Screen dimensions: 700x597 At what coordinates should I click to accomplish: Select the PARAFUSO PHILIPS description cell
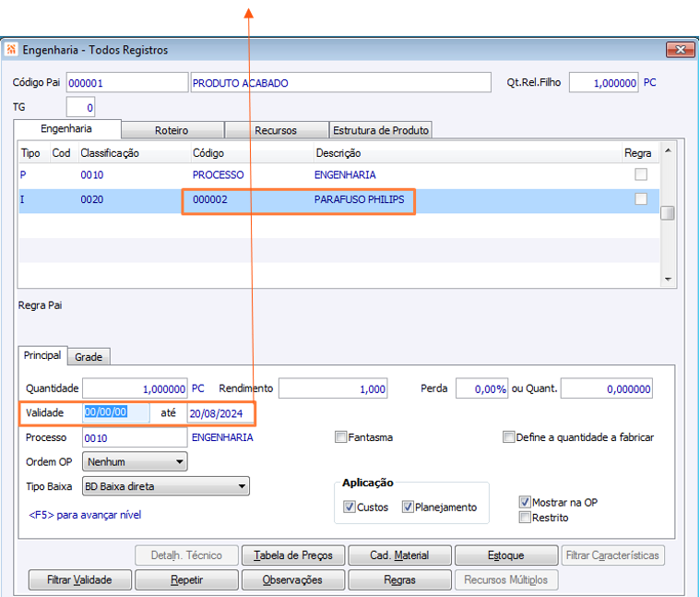[x=360, y=199]
